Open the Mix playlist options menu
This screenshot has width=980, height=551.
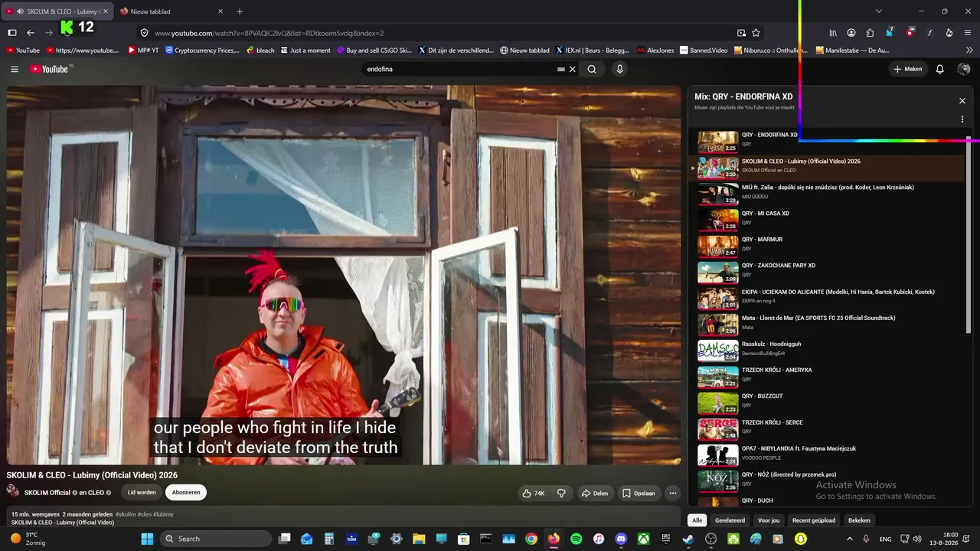(962, 119)
